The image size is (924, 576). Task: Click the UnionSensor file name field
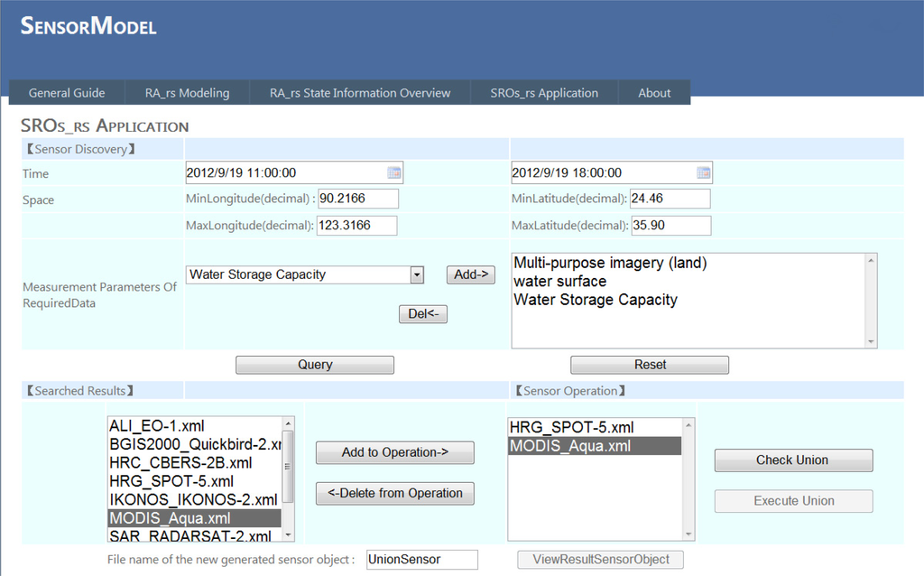[x=421, y=560]
